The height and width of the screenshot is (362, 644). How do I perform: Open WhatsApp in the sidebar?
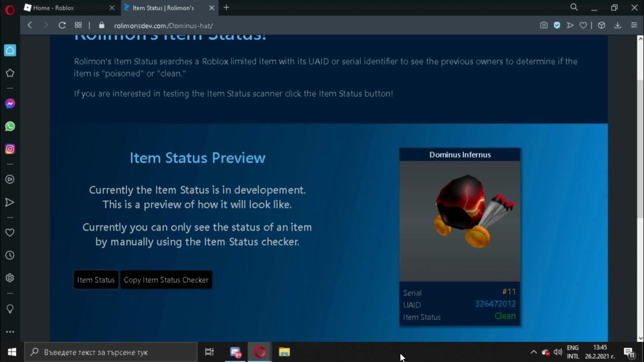10,126
